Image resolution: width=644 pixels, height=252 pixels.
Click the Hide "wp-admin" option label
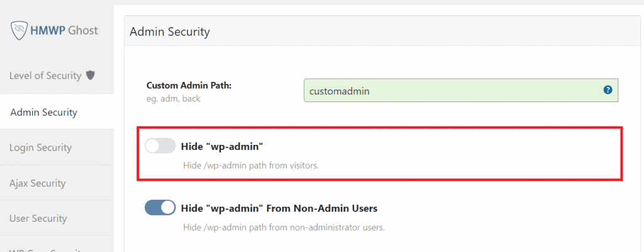(221, 146)
